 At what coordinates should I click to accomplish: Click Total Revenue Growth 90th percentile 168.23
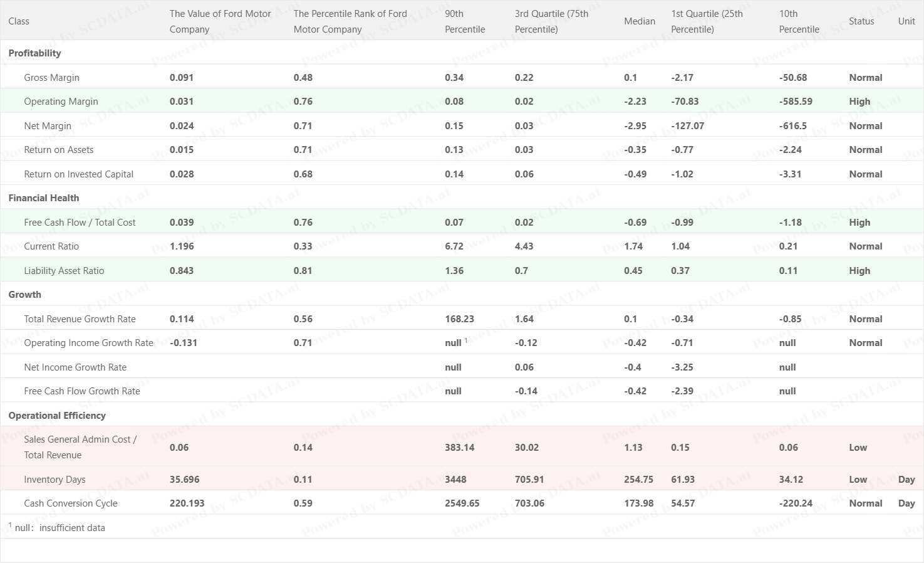459,319
